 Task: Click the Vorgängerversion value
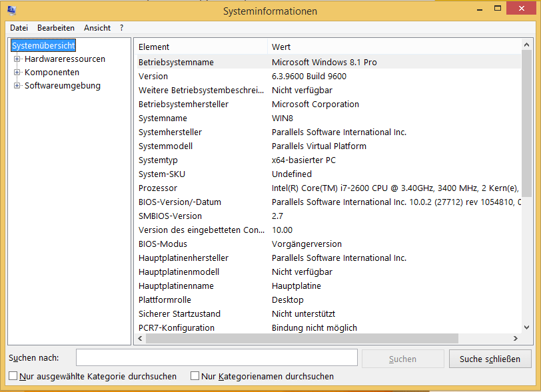pos(306,244)
